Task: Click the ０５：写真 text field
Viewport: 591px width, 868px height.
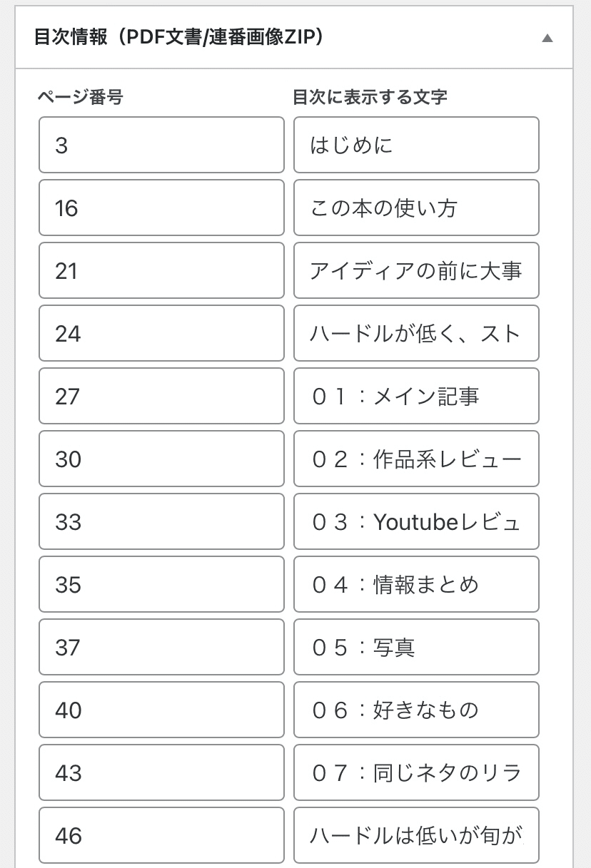Action: [416, 647]
